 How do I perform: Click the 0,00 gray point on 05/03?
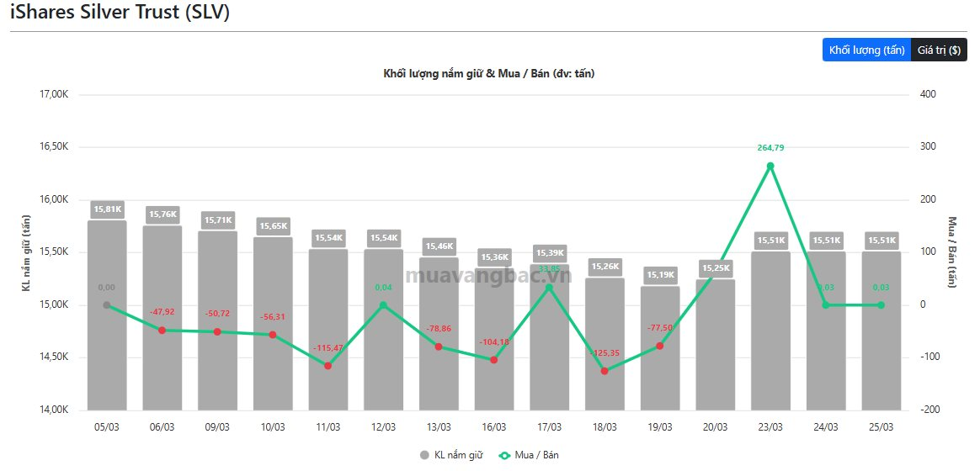(107, 305)
